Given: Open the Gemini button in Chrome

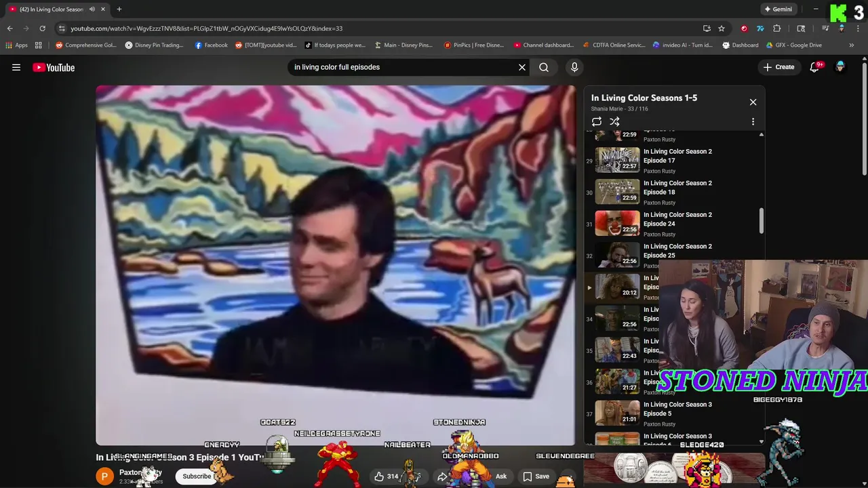Looking at the screenshot, I should (778, 9).
